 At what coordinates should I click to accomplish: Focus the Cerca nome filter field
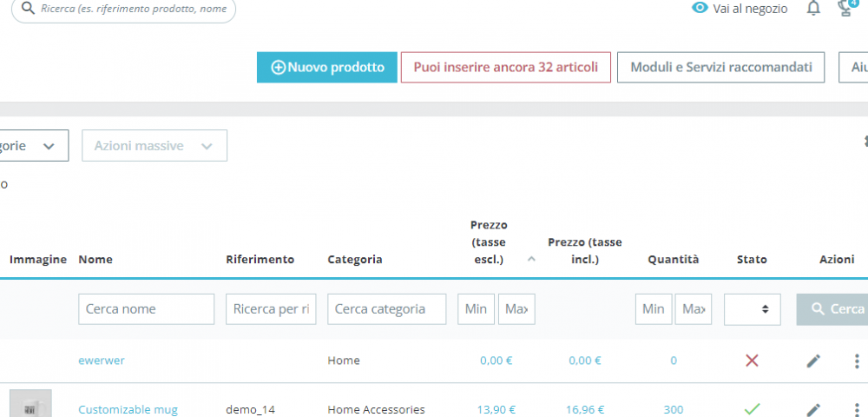[146, 309]
